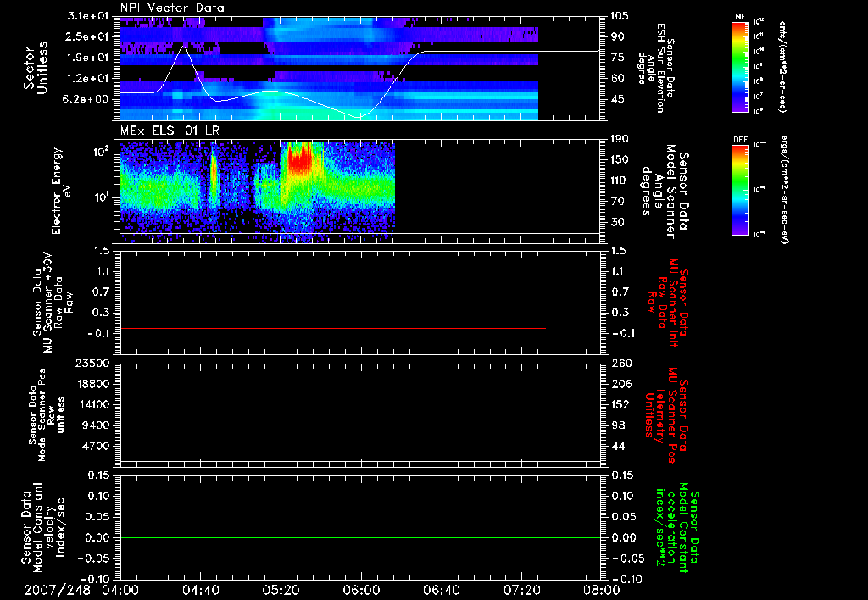The image size is (868, 600).
Task: Click the "NF" color bar heading
Action: click(x=740, y=17)
